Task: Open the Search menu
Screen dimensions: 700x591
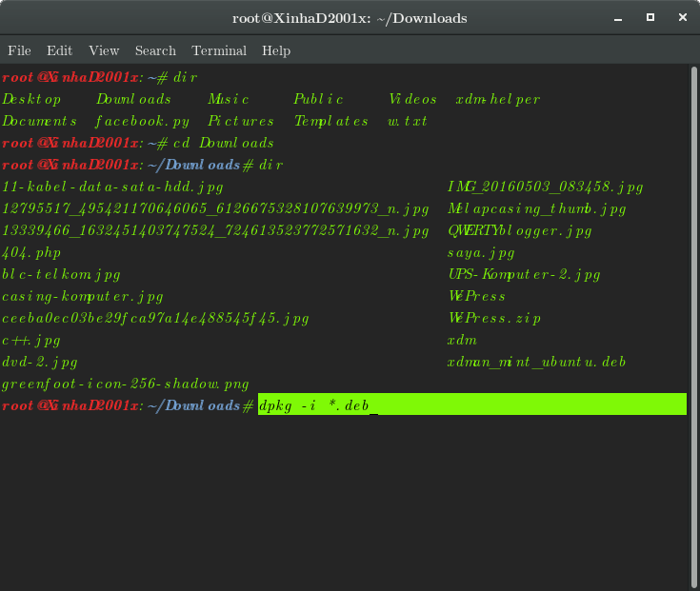Action: [x=155, y=50]
